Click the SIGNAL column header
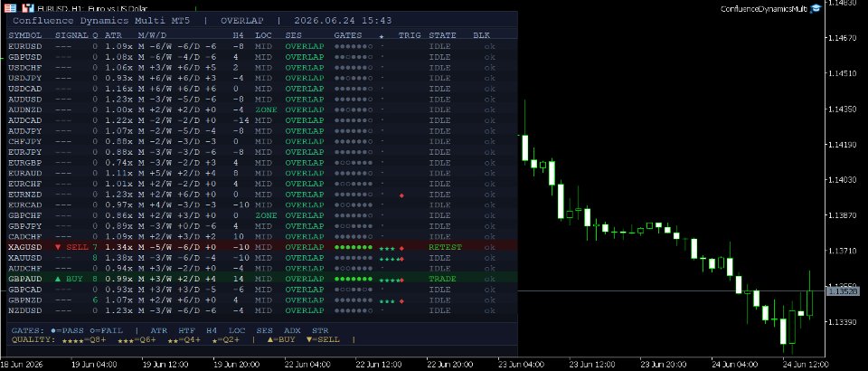The width and height of the screenshot is (868, 371). coord(72,35)
